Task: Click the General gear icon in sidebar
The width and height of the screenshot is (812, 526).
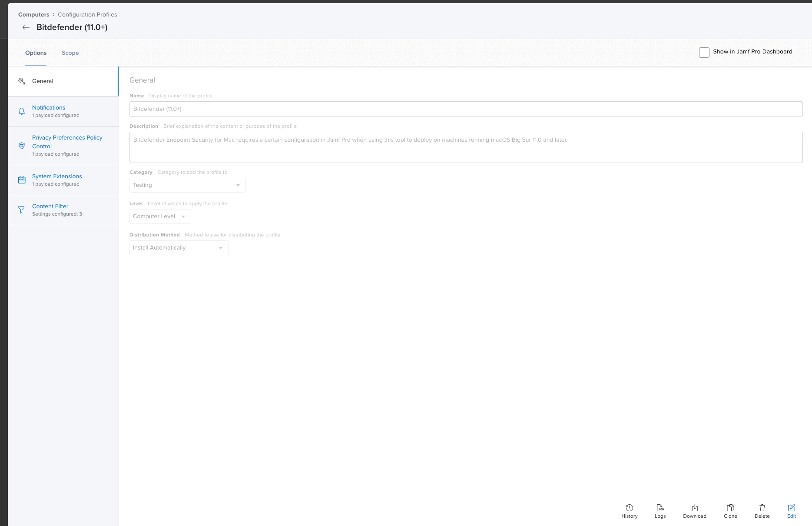Action: click(21, 81)
